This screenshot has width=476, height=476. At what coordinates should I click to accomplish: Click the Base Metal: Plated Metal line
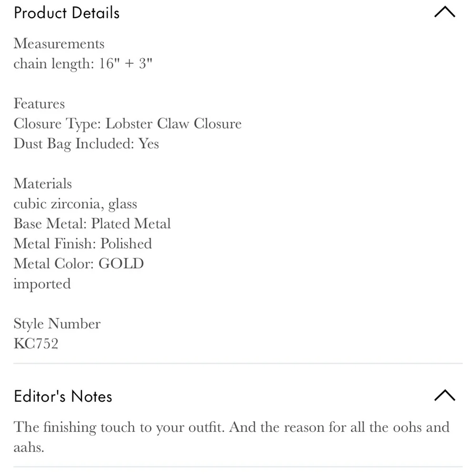92,224
